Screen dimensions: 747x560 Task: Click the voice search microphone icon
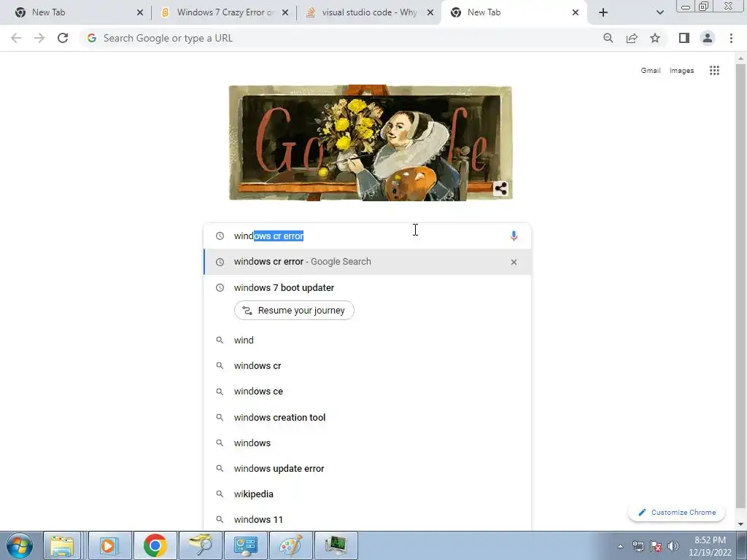point(514,236)
